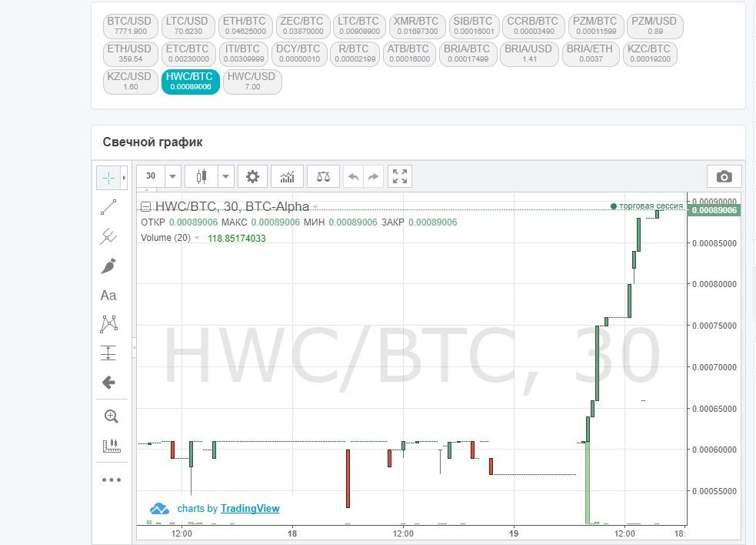
Task: Collapse the left drawing toolbar handle
Action: click(x=134, y=348)
